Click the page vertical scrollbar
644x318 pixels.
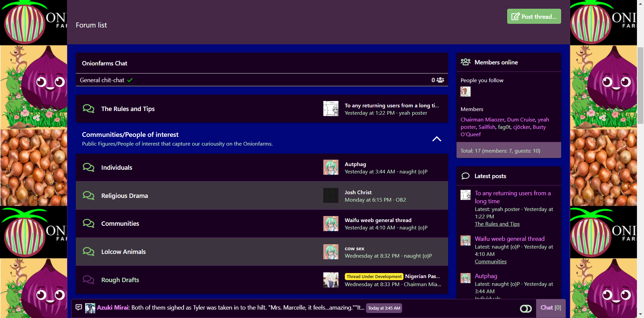point(640,86)
